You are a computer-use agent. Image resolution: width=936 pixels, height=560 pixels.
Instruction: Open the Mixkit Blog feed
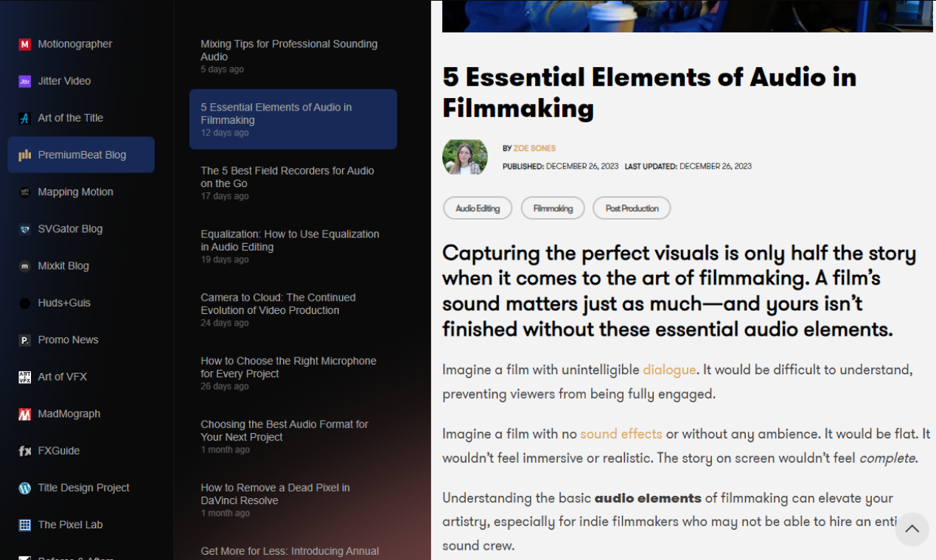pos(81,266)
